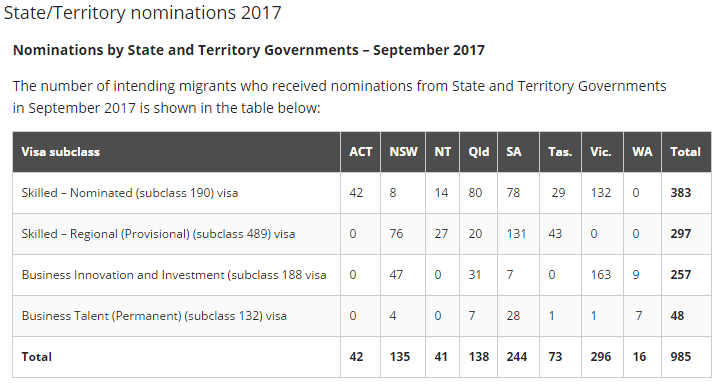Select the Total row label at bottom
Screen dimensions: 717x392
pos(37,357)
